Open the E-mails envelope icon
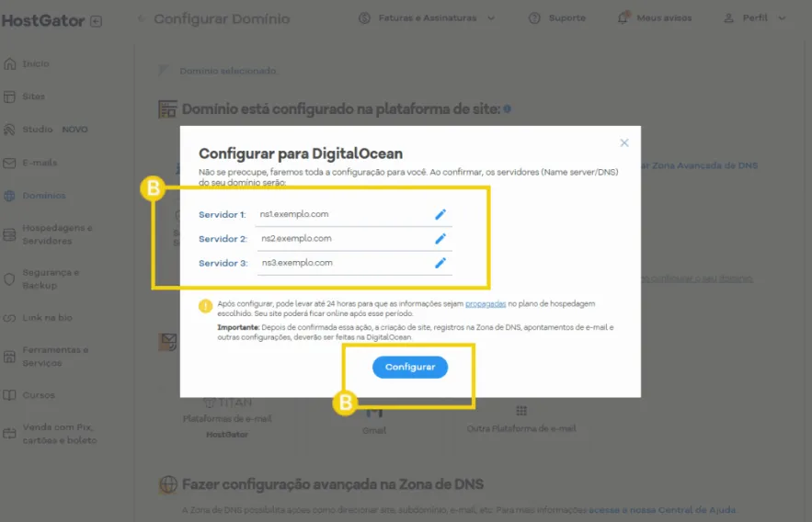812x522 pixels. pos(9,163)
